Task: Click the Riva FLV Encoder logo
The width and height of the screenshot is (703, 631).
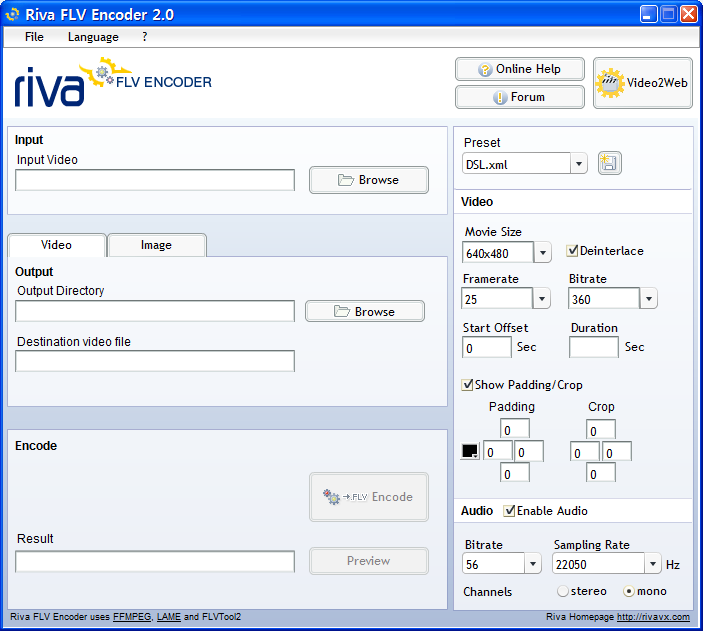Action: (113, 82)
